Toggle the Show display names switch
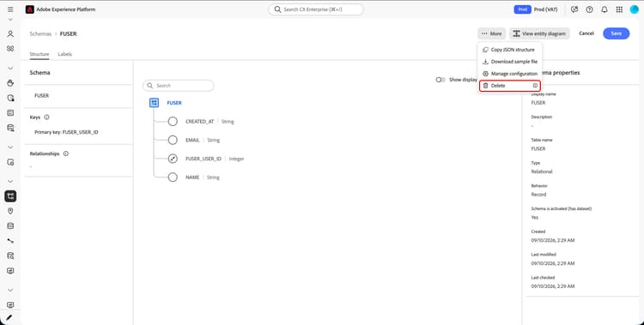 440,80
